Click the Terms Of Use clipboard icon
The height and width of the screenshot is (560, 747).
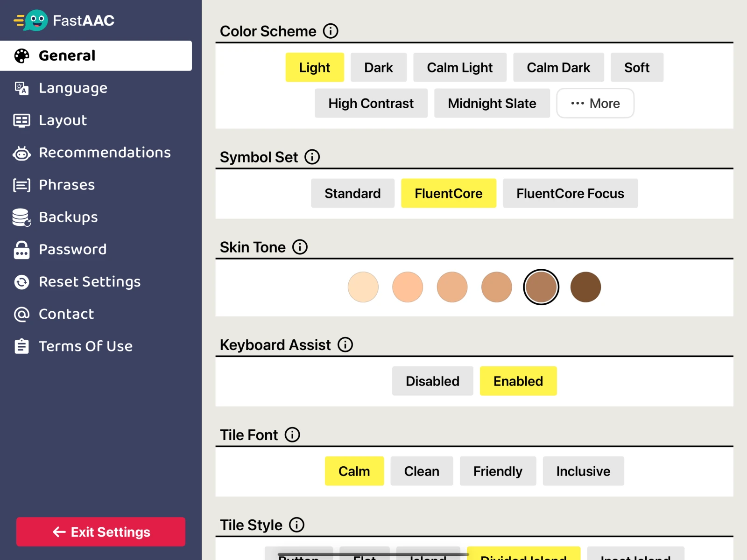21,346
